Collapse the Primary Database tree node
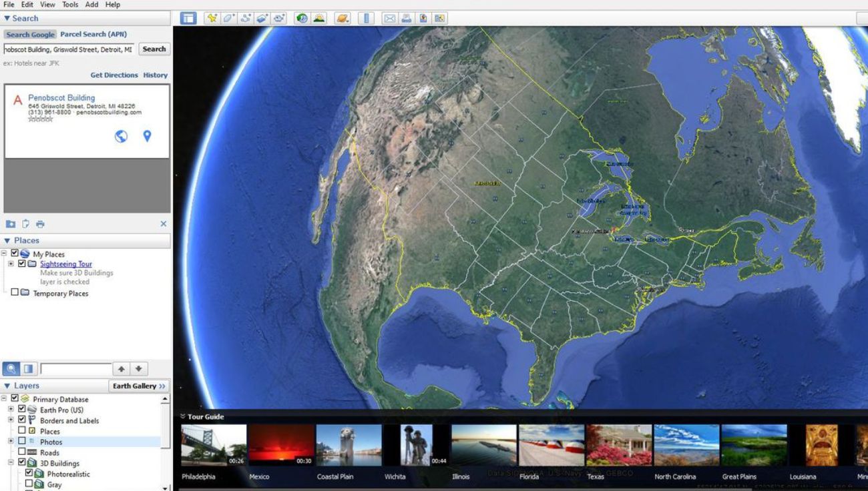 [5, 399]
